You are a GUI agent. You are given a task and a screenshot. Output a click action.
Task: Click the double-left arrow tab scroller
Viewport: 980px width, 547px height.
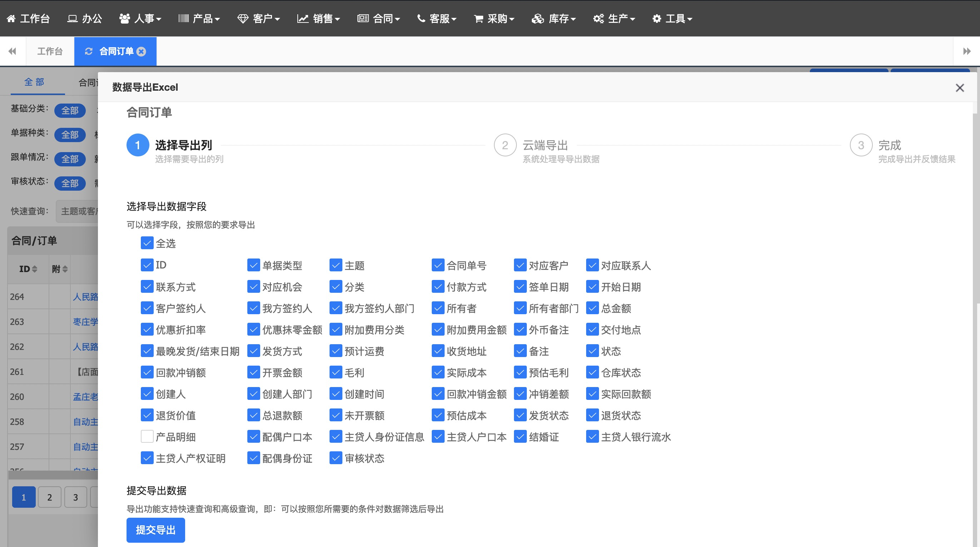[12, 51]
